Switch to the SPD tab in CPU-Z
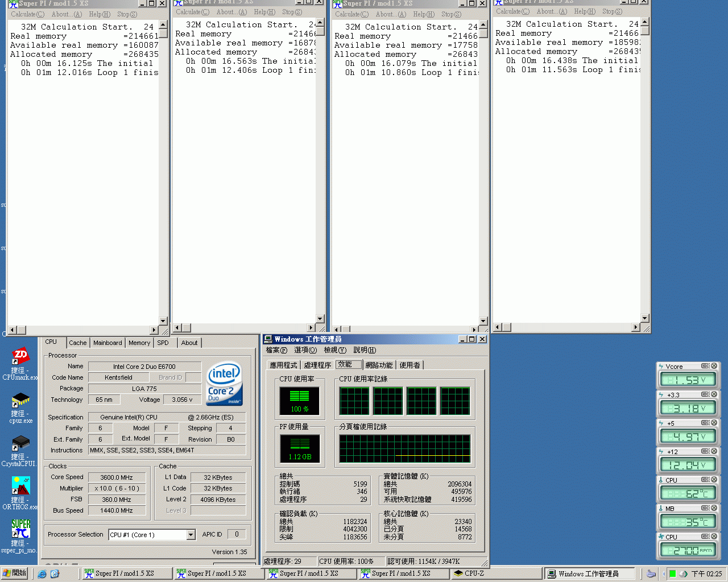Image resolution: width=728 pixels, height=582 pixels. [163, 343]
